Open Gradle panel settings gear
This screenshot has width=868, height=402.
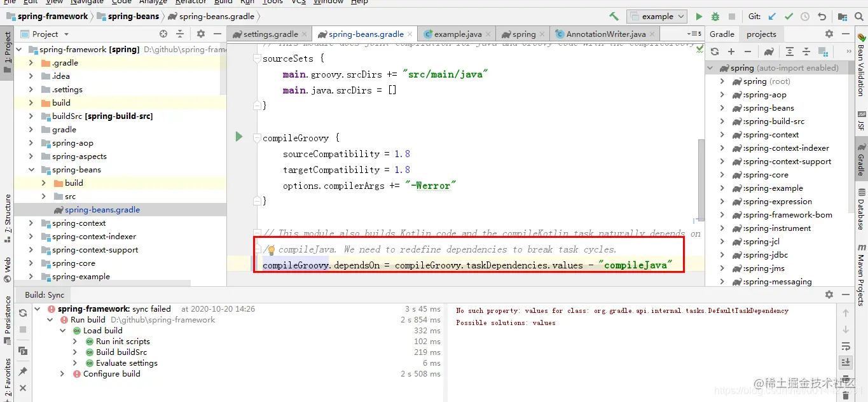click(x=829, y=34)
